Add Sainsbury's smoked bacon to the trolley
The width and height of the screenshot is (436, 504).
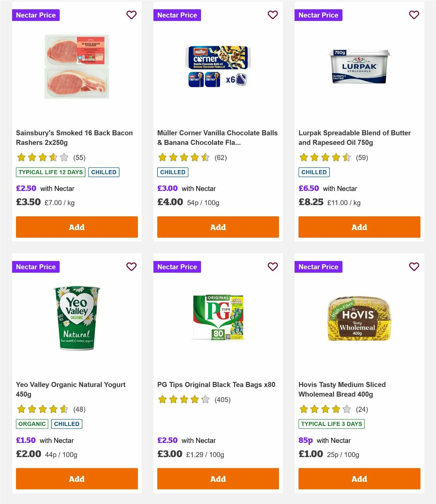77,227
